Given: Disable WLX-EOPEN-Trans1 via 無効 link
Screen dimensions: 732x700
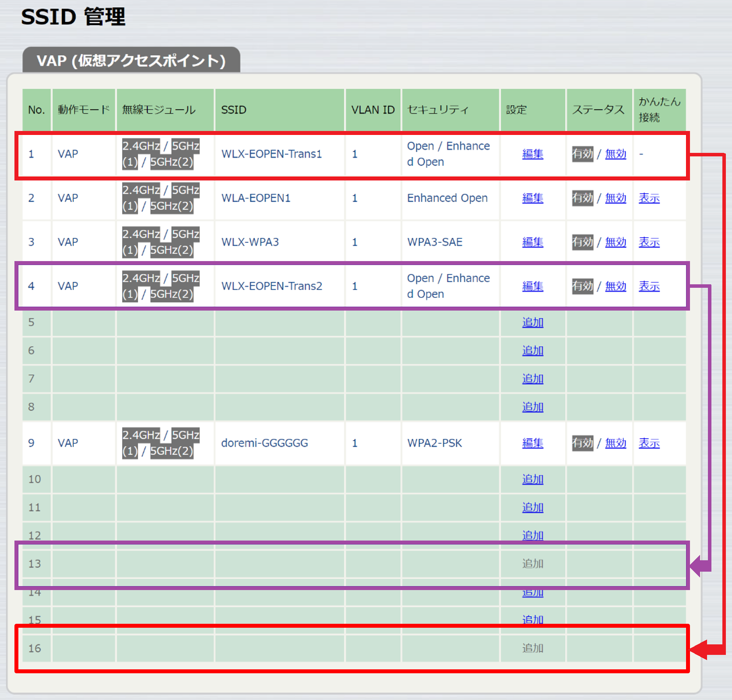Looking at the screenshot, I should (615, 154).
